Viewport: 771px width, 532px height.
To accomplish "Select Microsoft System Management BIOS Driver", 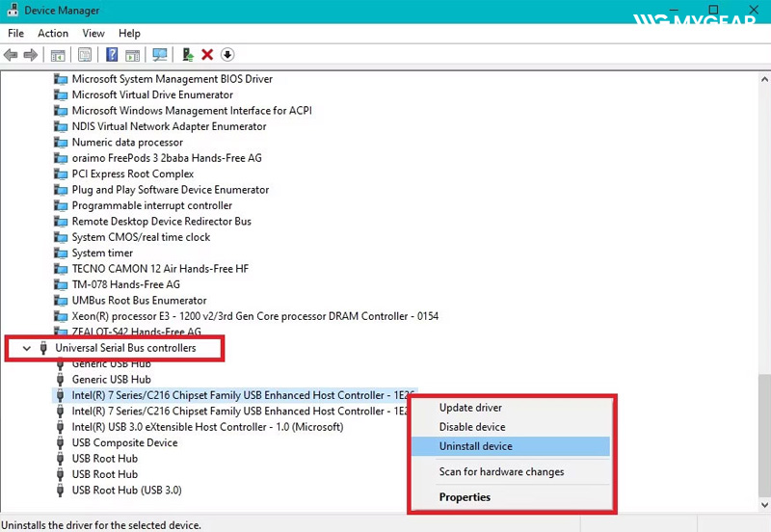I will pos(173,79).
